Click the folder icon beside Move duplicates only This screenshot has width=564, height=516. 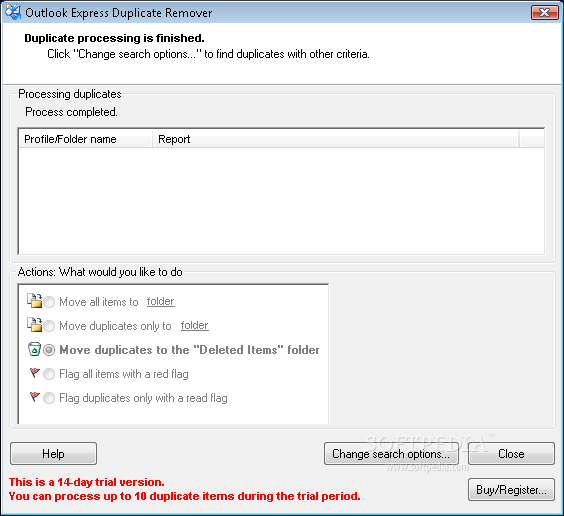click(x=35, y=325)
